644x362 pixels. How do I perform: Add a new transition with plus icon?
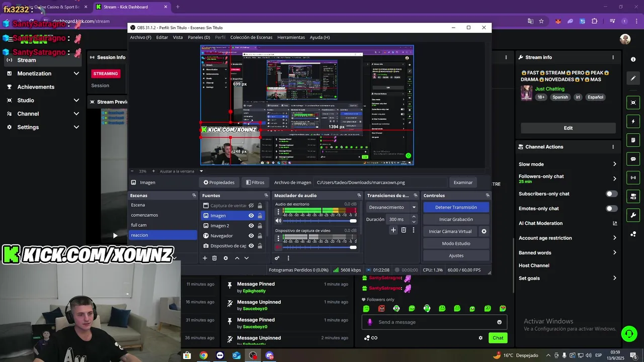pyautogui.click(x=393, y=230)
